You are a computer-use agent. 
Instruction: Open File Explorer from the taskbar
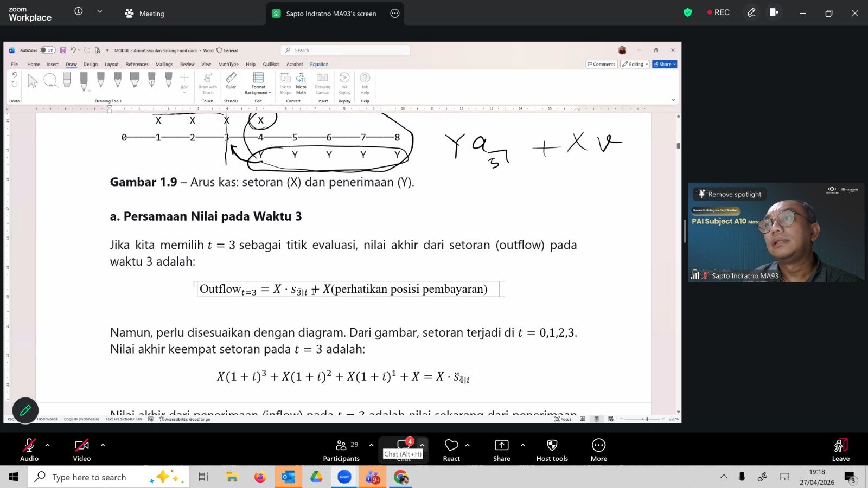(232, 477)
